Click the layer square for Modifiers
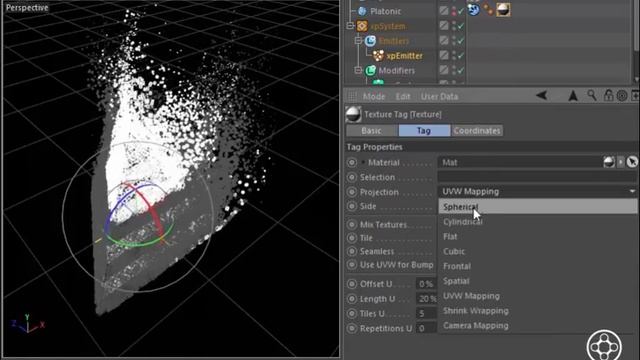This screenshot has width=640, height=360. click(444, 70)
